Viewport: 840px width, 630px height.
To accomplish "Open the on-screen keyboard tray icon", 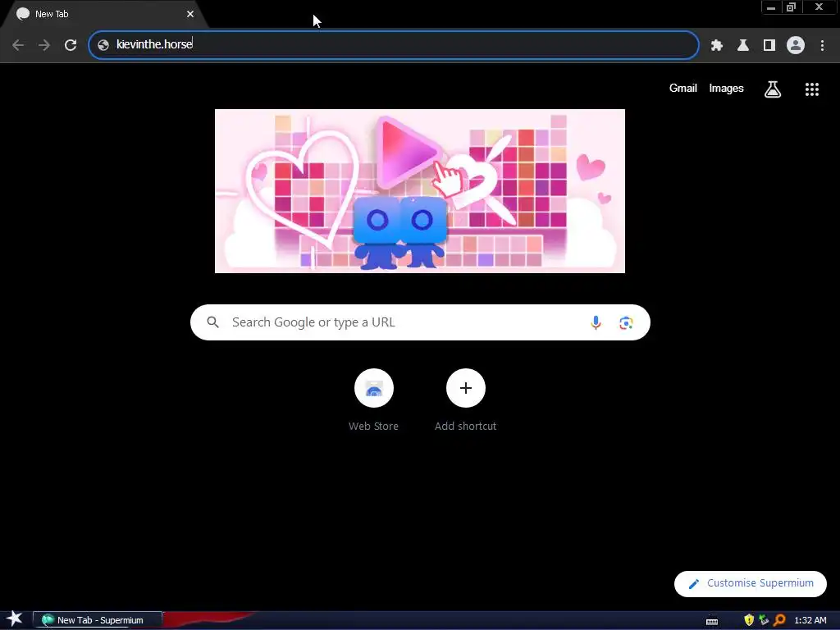I will click(x=712, y=621).
